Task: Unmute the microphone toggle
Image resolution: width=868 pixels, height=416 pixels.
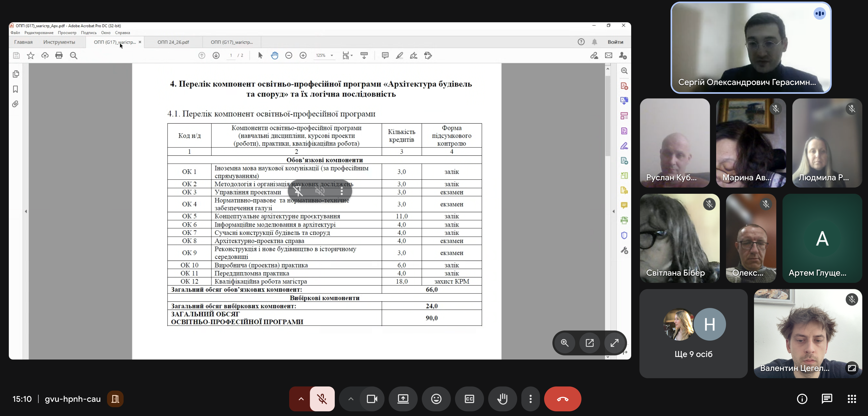Action: 322,399
